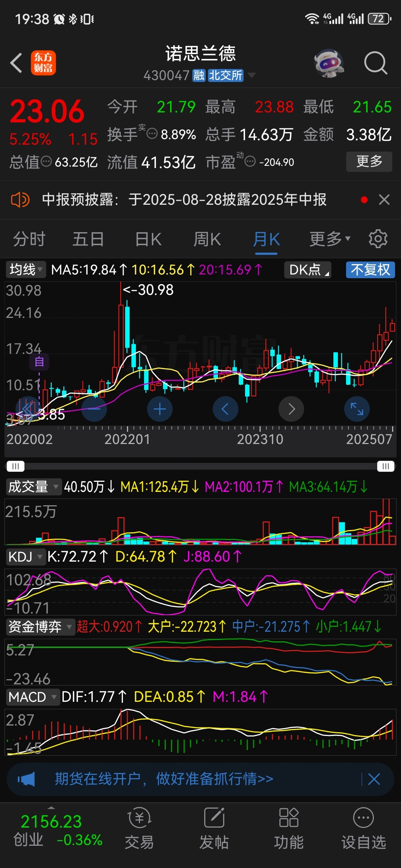Open the 均线 indicator dropdown
This screenshot has height=868, width=401.
26,270
